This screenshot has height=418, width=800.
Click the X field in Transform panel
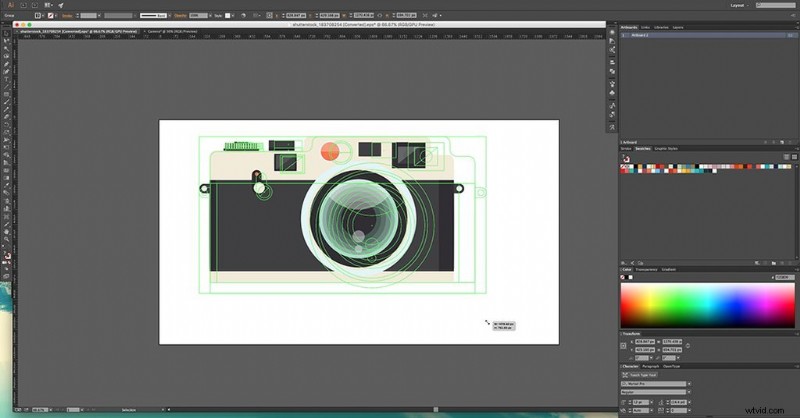645,341
